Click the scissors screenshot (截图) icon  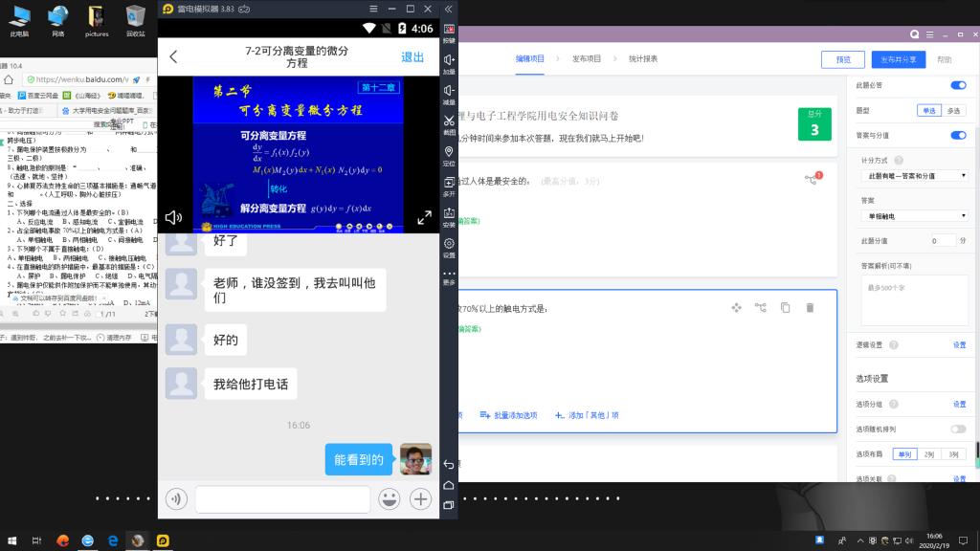(449, 123)
